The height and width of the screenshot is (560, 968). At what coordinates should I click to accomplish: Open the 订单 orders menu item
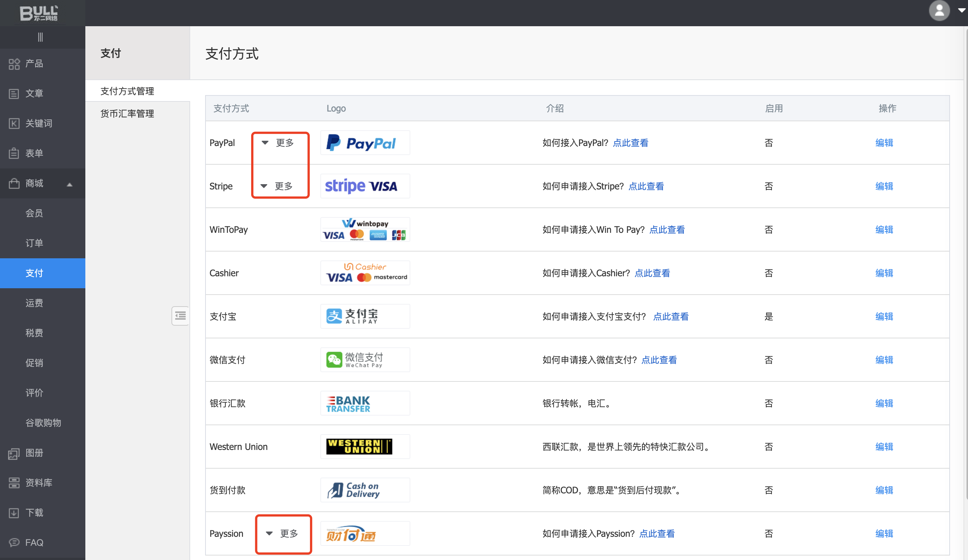(x=34, y=243)
